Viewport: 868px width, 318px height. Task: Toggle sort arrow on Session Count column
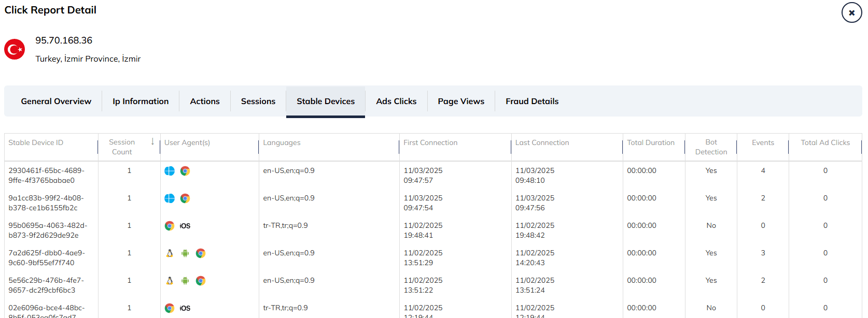point(152,142)
